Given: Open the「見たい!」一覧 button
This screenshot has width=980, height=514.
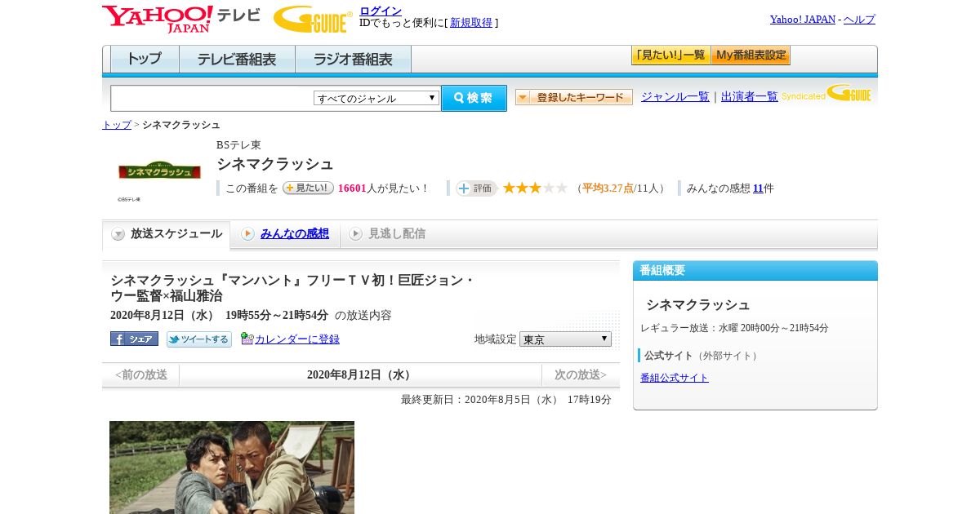Looking at the screenshot, I should pyautogui.click(x=670, y=55).
